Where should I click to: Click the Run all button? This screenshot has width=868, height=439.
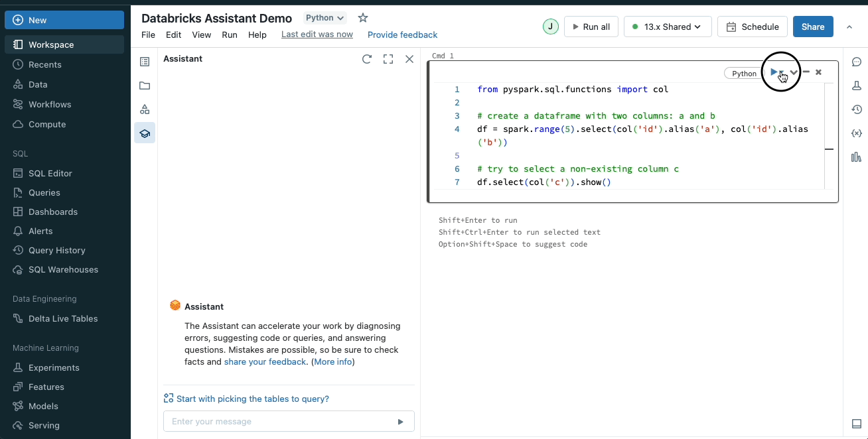[x=591, y=27]
